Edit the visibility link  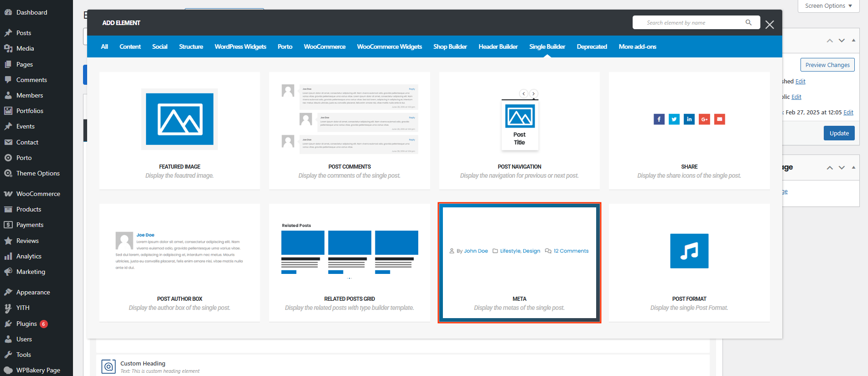(796, 97)
